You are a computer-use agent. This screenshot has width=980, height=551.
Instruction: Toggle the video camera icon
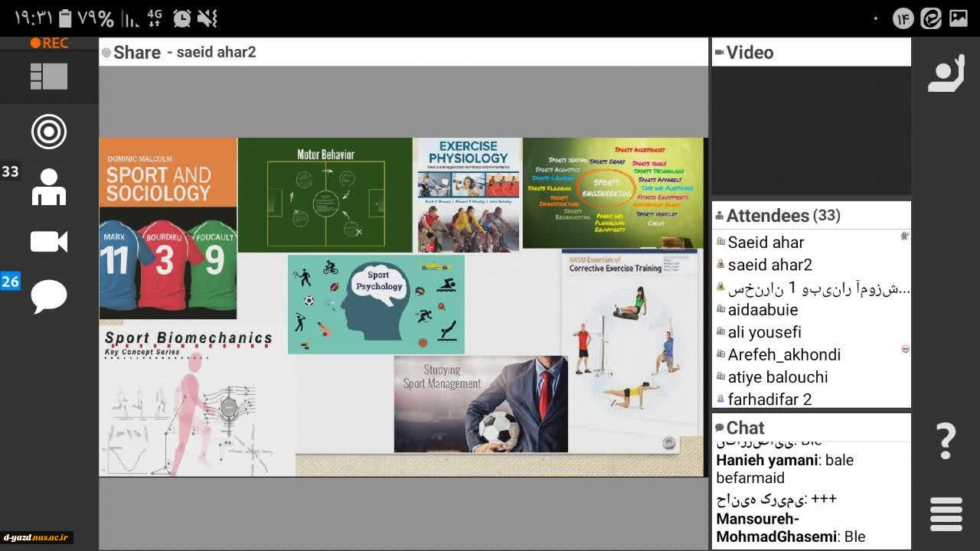49,242
